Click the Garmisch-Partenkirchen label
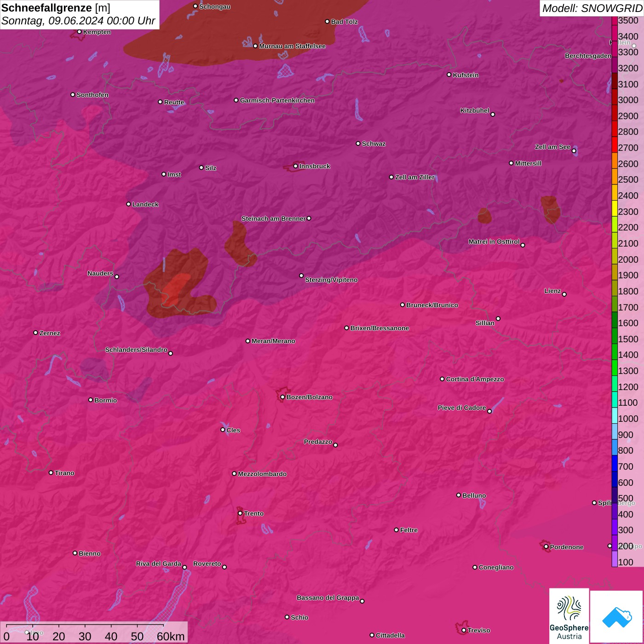644x644 pixels. point(277,100)
